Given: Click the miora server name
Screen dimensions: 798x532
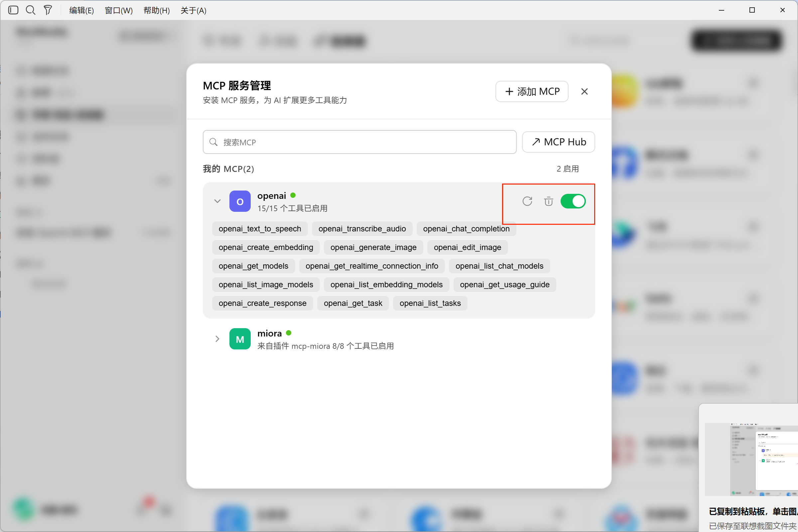Looking at the screenshot, I should (270, 333).
